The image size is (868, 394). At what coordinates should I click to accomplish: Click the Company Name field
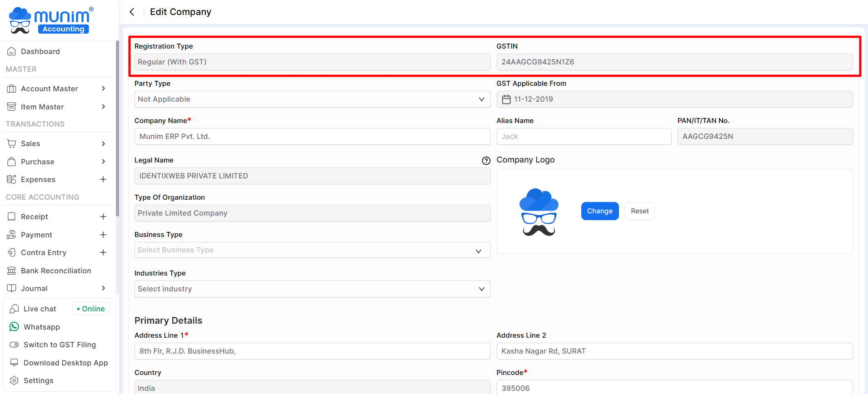click(x=312, y=137)
